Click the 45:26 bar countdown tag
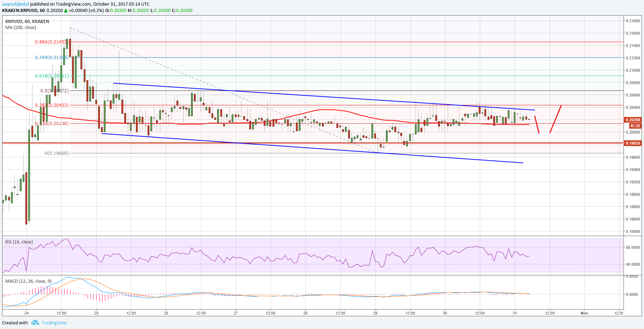 coord(635,126)
